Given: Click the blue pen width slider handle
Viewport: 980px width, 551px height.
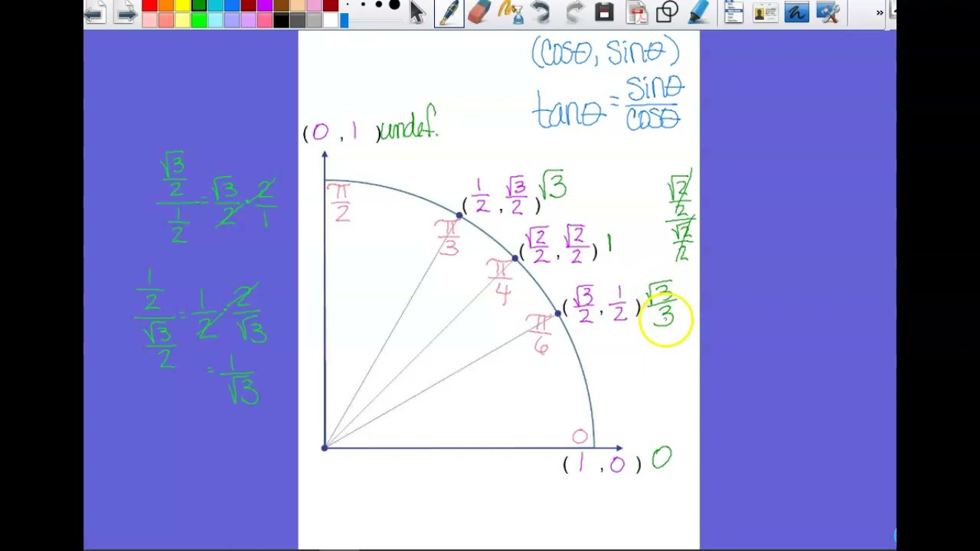Looking at the screenshot, I should 344,21.
